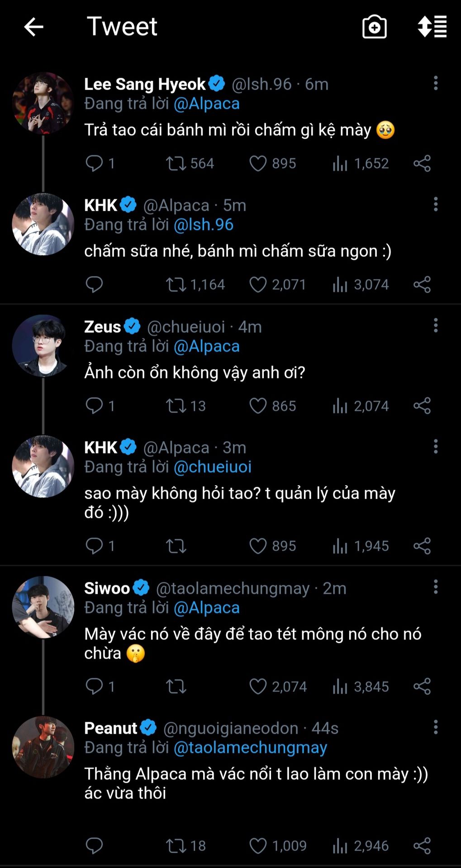Share Siwoo's tweet
Viewport: 461px width, 868px height.
[422, 686]
